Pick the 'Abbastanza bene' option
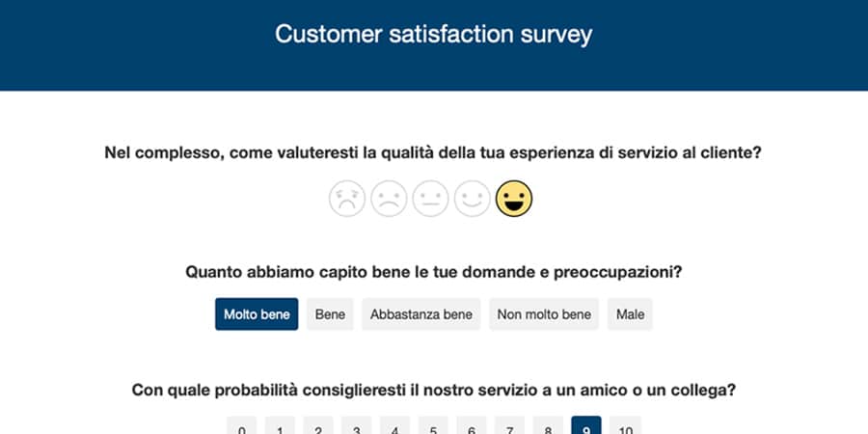 click(421, 314)
